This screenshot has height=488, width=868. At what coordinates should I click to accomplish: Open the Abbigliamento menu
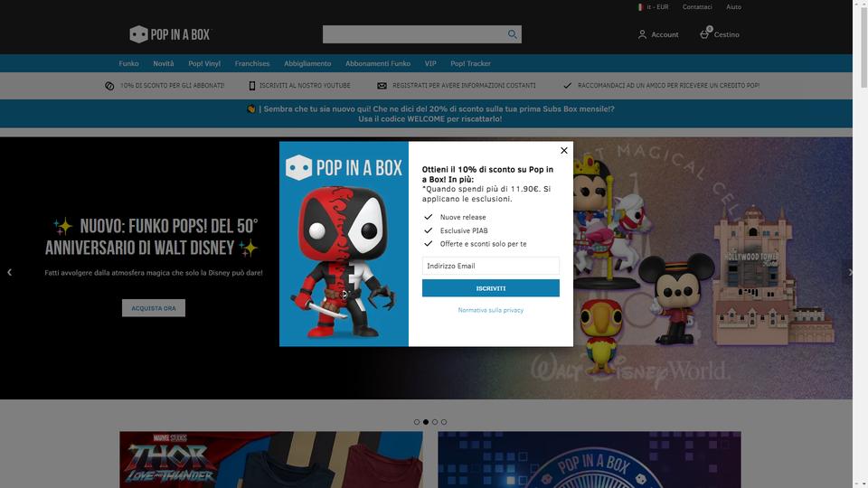click(x=307, y=63)
